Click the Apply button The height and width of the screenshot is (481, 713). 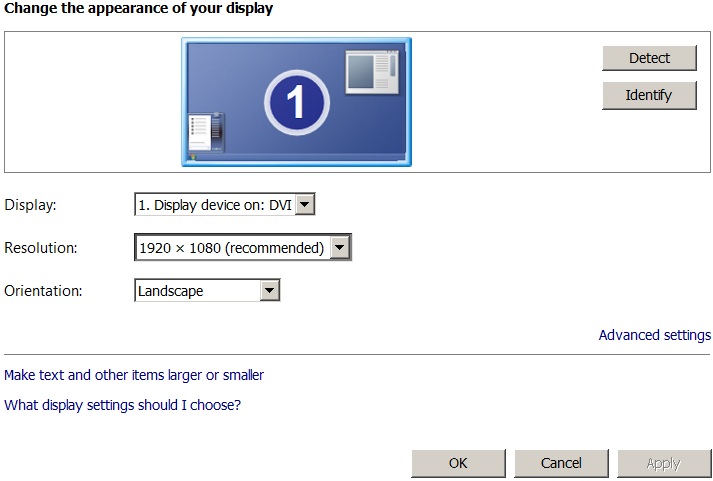coord(663,463)
